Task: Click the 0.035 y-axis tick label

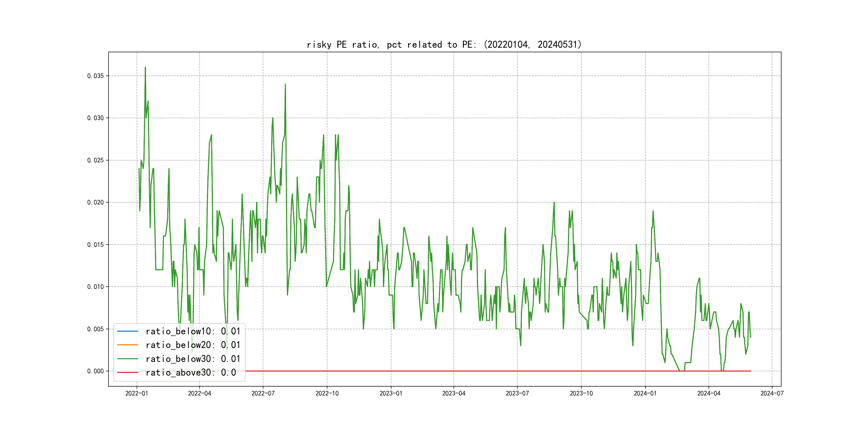Action: click(x=95, y=76)
